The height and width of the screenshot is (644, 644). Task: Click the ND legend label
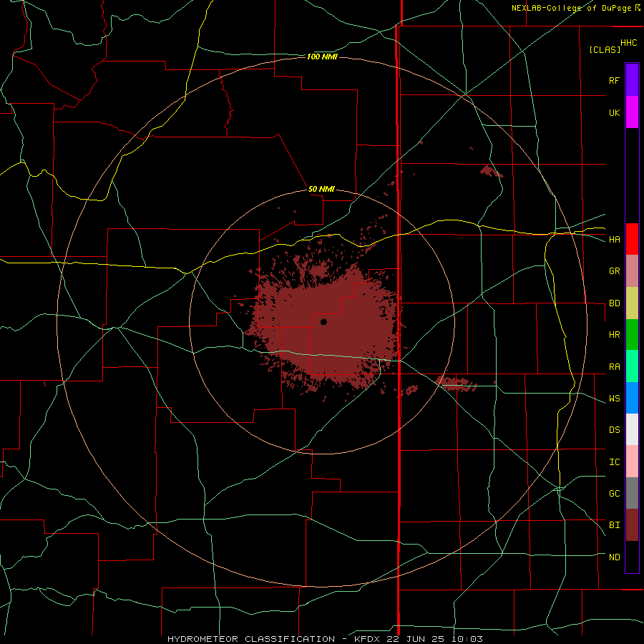point(614,557)
